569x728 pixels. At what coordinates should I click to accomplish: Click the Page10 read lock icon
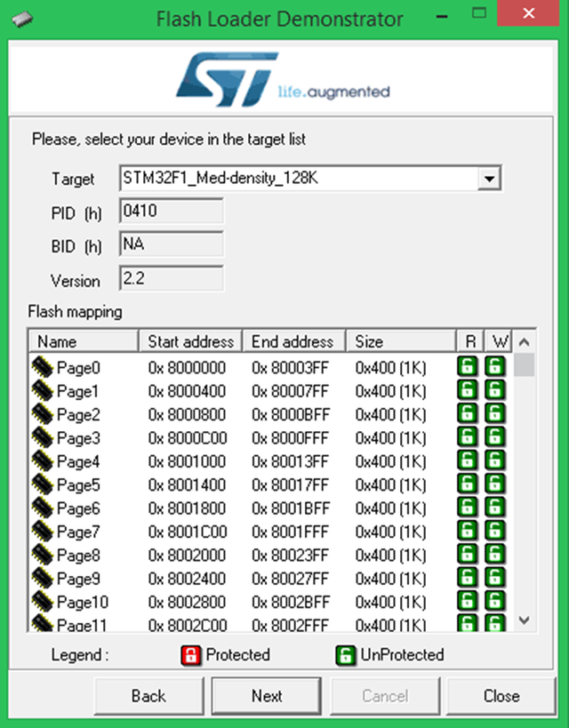pyautogui.click(x=468, y=601)
